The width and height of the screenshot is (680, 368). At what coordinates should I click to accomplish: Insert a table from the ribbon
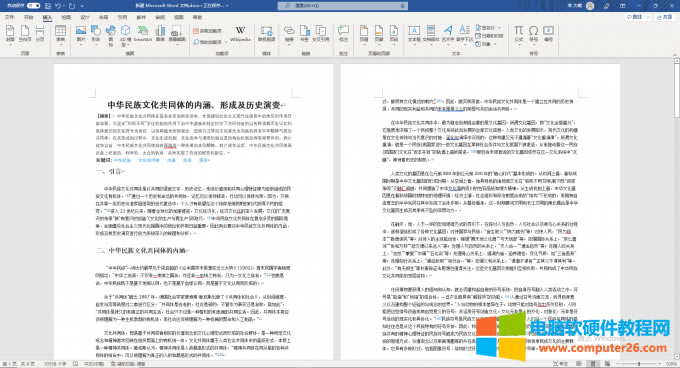(60, 35)
